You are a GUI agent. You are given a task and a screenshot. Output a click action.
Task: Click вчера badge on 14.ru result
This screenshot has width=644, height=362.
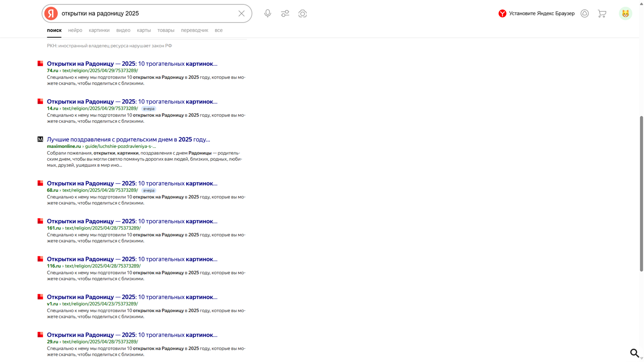click(149, 109)
